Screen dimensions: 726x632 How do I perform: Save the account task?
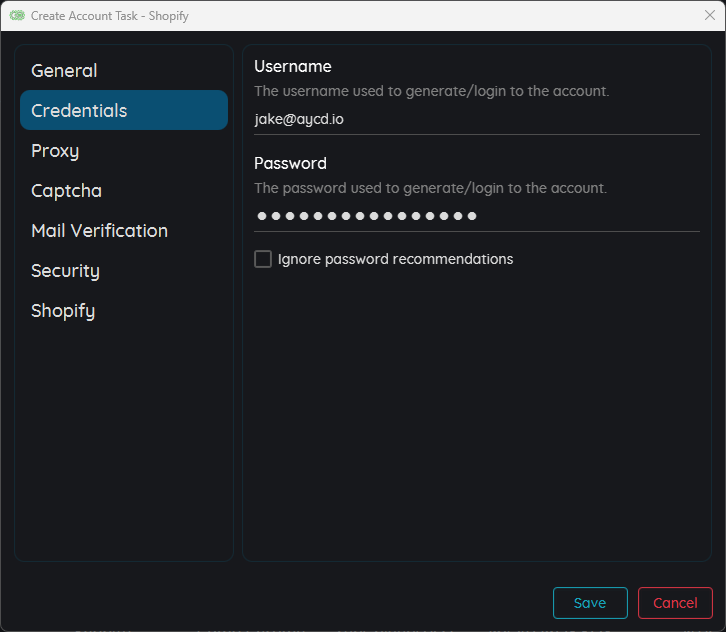[590, 603]
